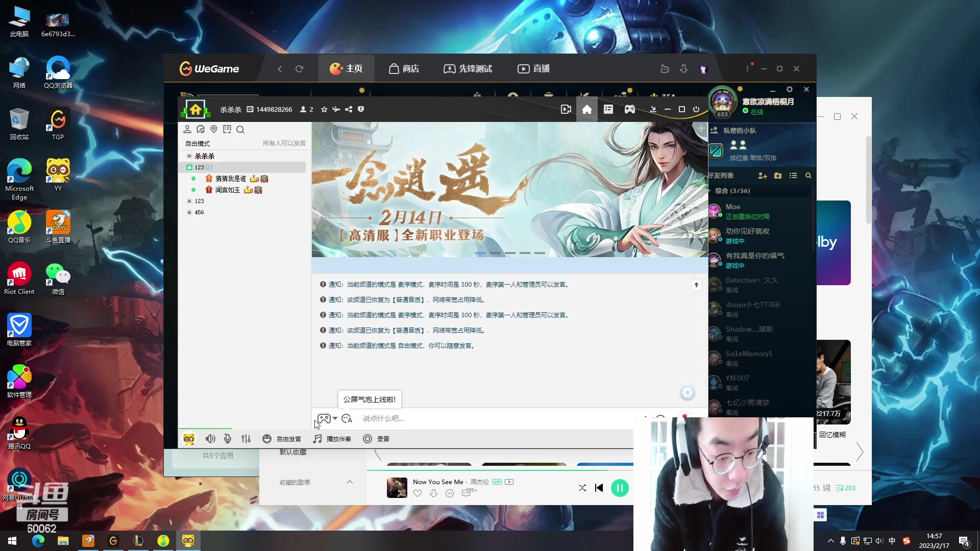Open the channel members person icon
The height and width of the screenshot is (551, 980).
click(x=187, y=130)
